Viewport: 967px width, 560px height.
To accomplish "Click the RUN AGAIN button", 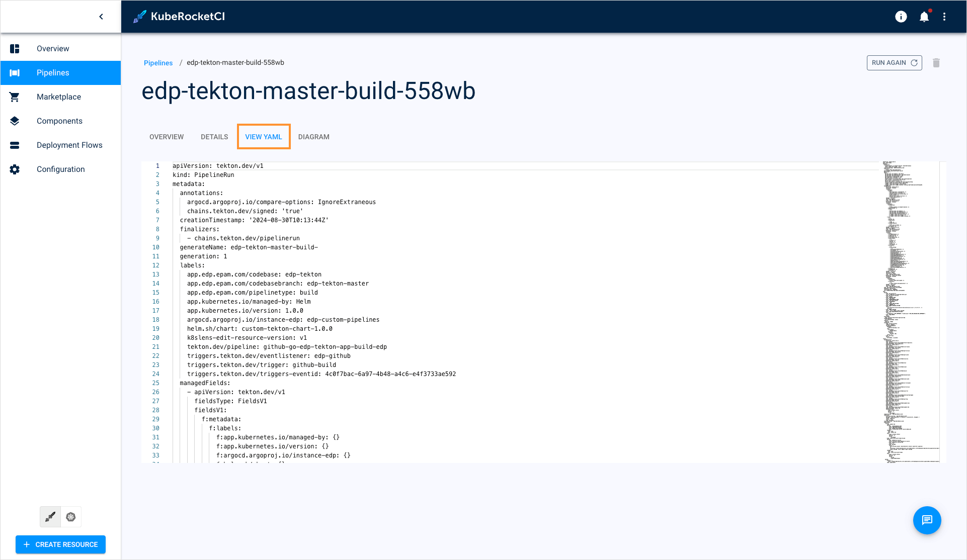I will [894, 62].
